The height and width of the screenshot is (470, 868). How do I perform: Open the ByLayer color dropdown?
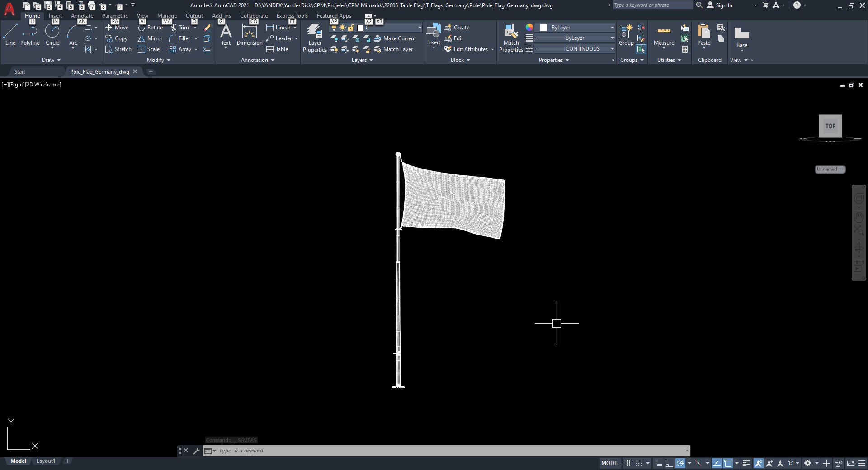tap(575, 28)
